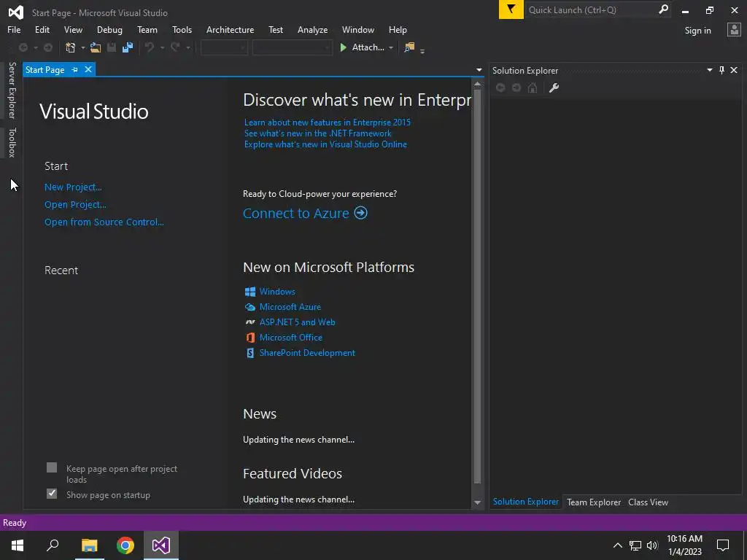Open Google Chrome from the taskbar
This screenshot has height=560, width=747.
pyautogui.click(x=125, y=545)
